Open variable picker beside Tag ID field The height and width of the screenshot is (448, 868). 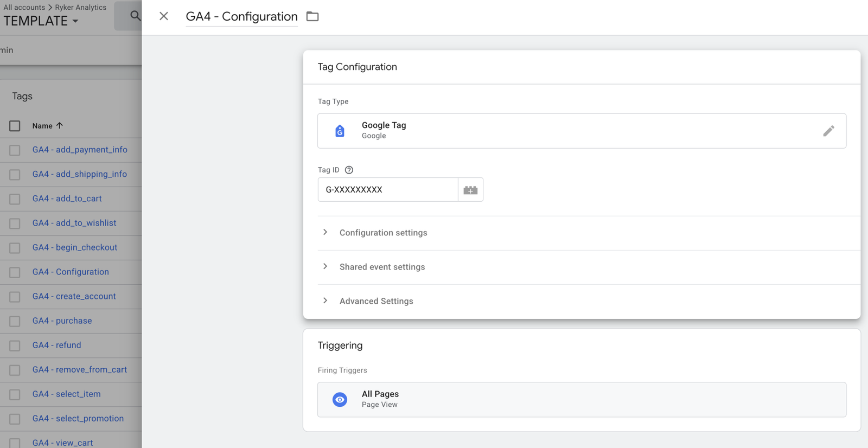470,190
